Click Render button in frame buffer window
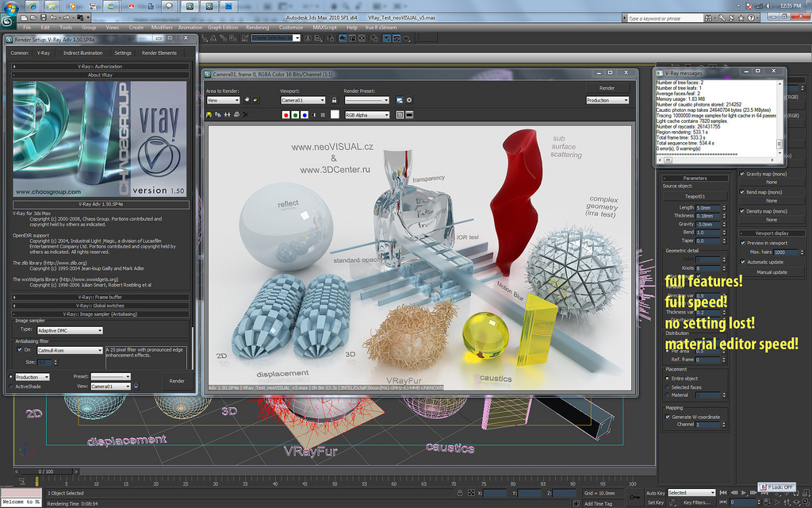This screenshot has height=508, width=812. 607,88
